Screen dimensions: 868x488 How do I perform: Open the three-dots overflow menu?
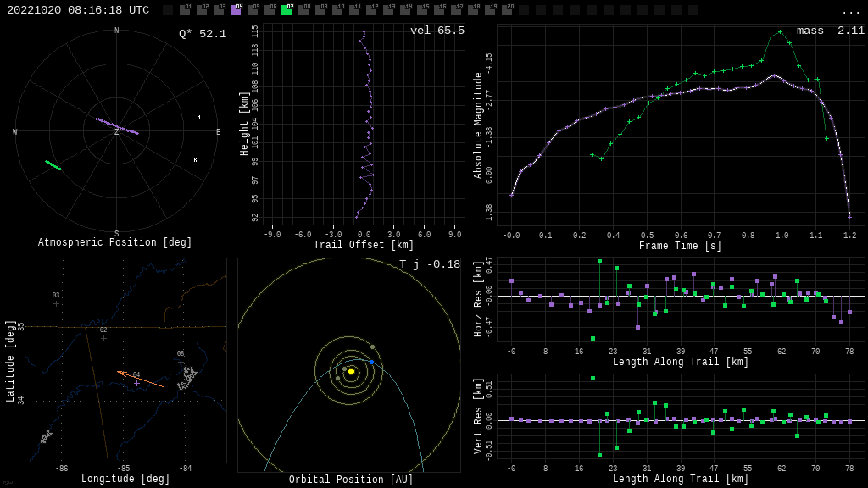pyautogui.click(x=850, y=11)
